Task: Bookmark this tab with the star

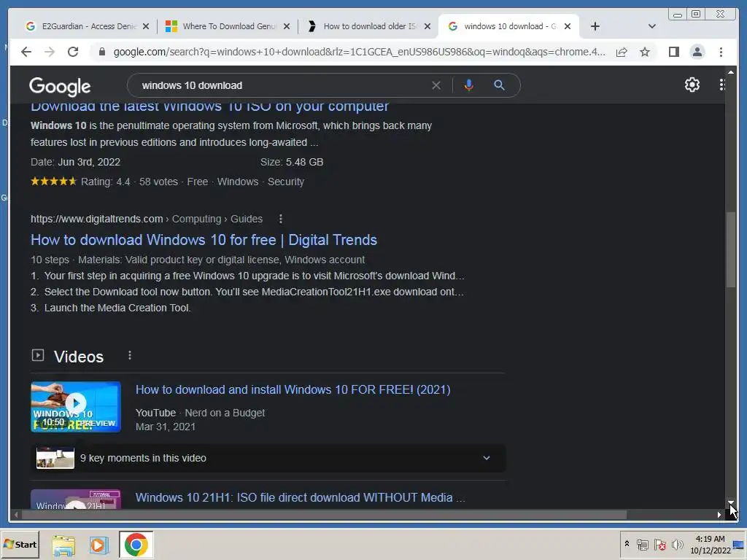Action: (x=645, y=52)
